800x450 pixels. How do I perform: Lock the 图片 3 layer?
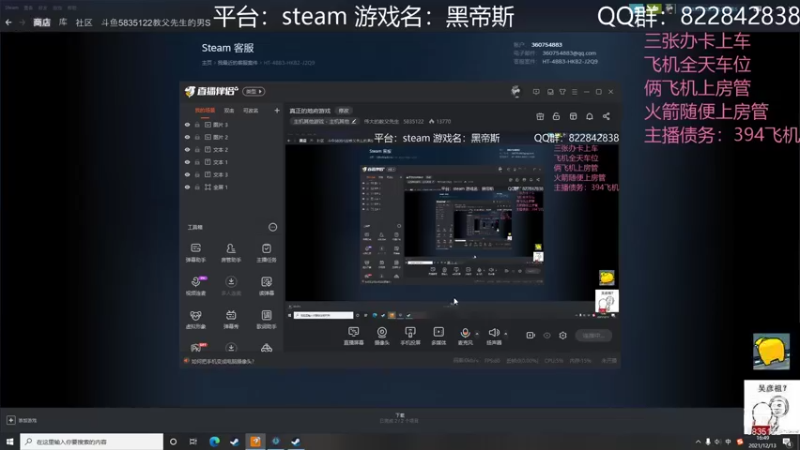pyautogui.click(x=197, y=124)
